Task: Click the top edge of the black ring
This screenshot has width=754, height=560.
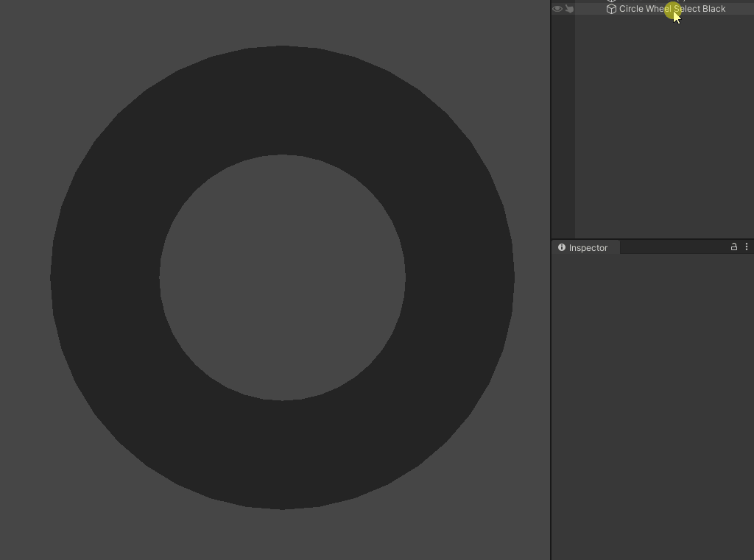Action: [282, 48]
